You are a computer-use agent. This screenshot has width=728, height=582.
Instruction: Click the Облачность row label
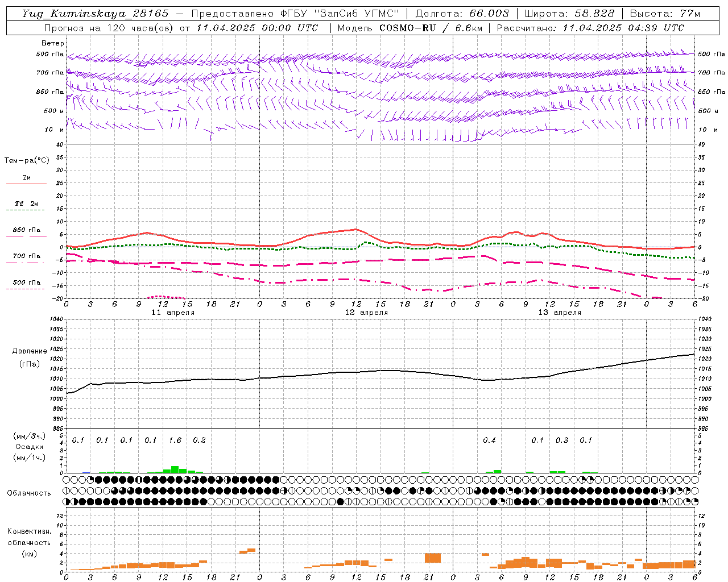[29, 493]
